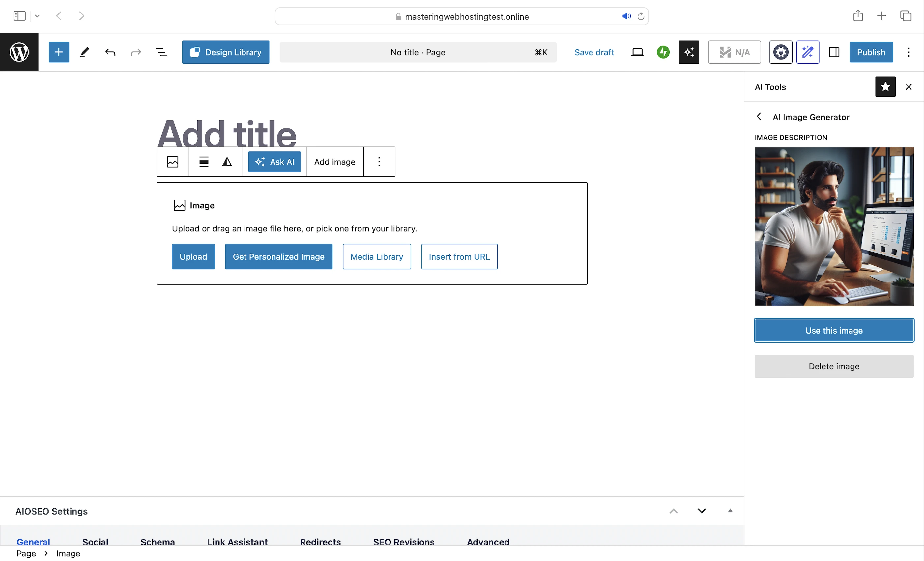Move AIOSEO Settings panel down
This screenshot has height=561, width=924.
tap(701, 511)
